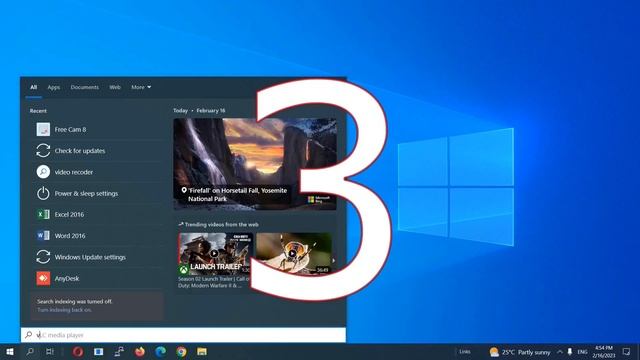The width and height of the screenshot is (640, 360).
Task: Open Microsoft Edge from the taskbar
Action: pos(160,351)
